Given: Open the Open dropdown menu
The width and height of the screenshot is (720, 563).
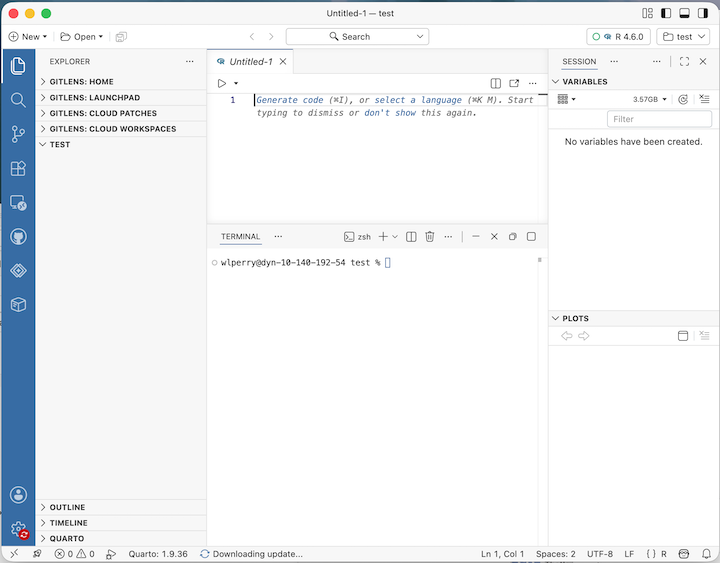Looking at the screenshot, I should click(x=82, y=37).
